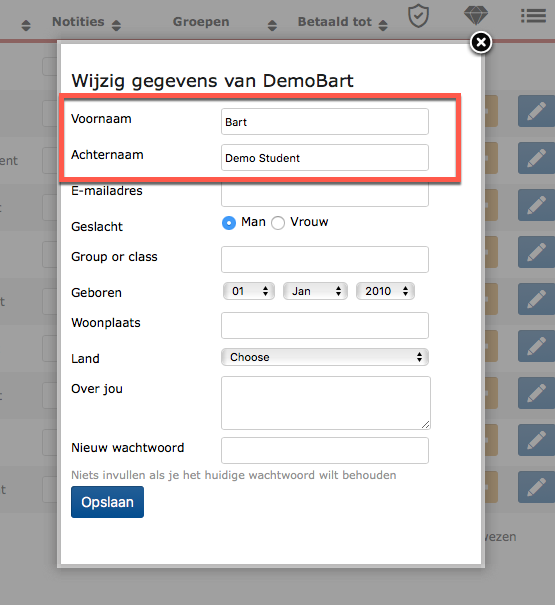This screenshot has width=555, height=605.
Task: Open the list menu icon in header
Action: (x=533, y=16)
